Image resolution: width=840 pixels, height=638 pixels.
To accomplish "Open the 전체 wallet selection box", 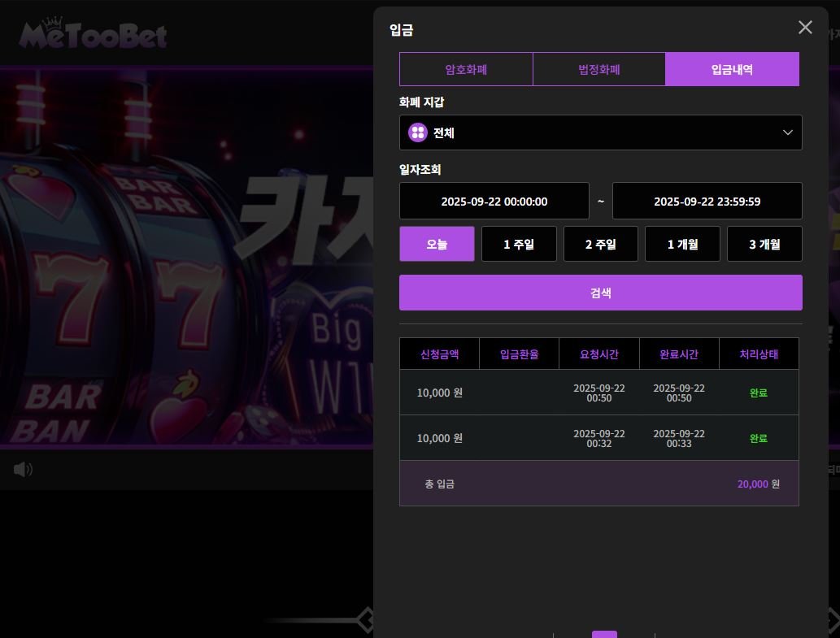I will pyautogui.click(x=600, y=132).
